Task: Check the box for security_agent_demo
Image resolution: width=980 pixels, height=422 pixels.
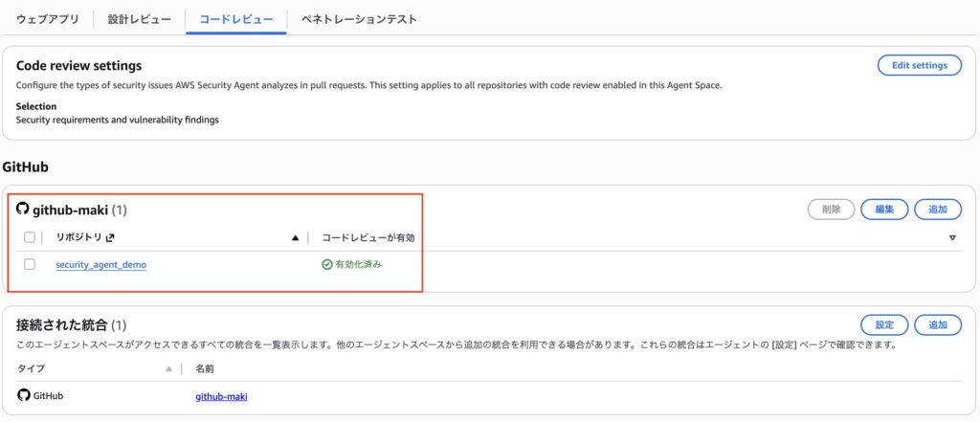Action: tap(30, 264)
